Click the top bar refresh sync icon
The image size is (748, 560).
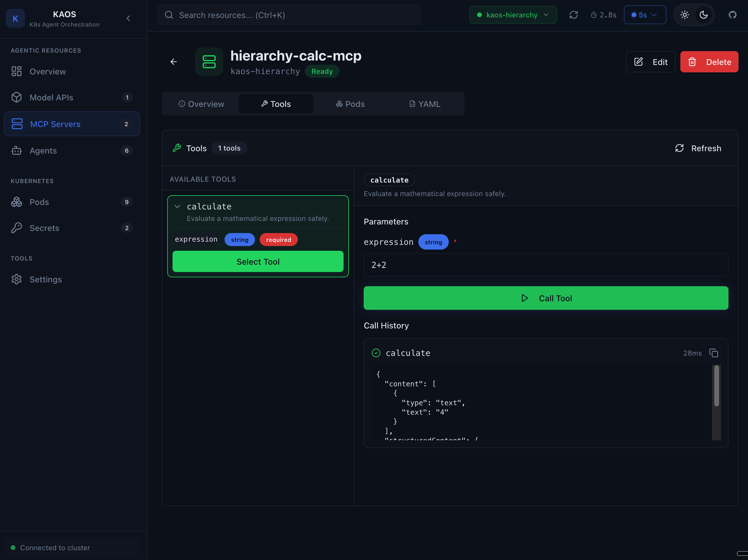tap(573, 15)
